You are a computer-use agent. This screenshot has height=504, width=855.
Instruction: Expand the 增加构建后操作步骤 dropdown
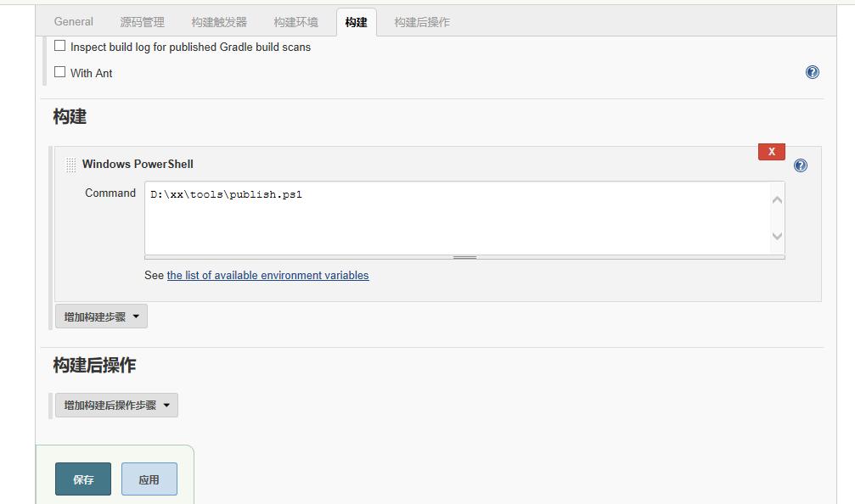pos(116,406)
